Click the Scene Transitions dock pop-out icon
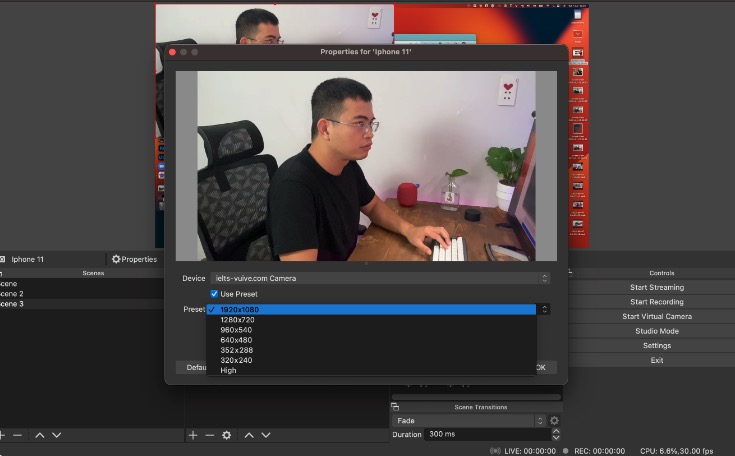This screenshot has height=456, width=735. click(x=395, y=407)
